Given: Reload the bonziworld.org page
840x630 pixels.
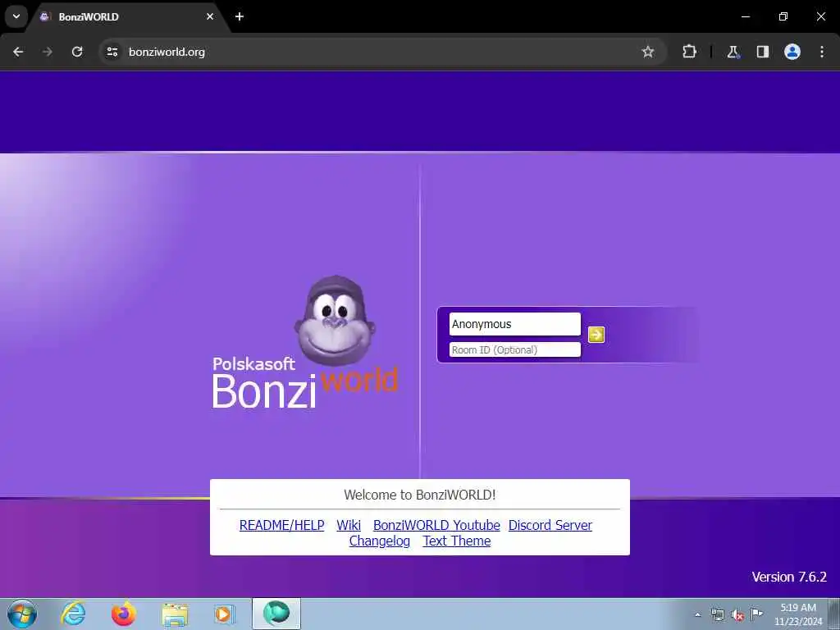Looking at the screenshot, I should pos(77,52).
